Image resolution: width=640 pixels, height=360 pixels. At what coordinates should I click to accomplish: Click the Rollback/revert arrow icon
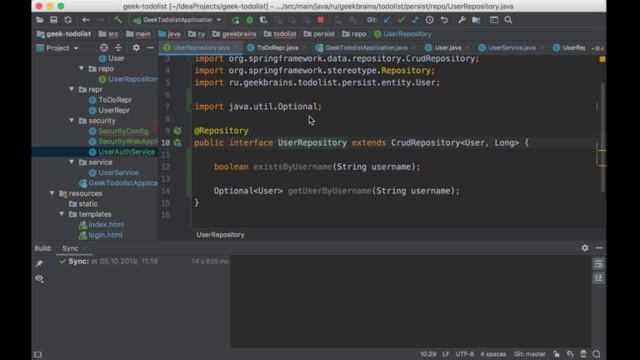tap(444, 20)
